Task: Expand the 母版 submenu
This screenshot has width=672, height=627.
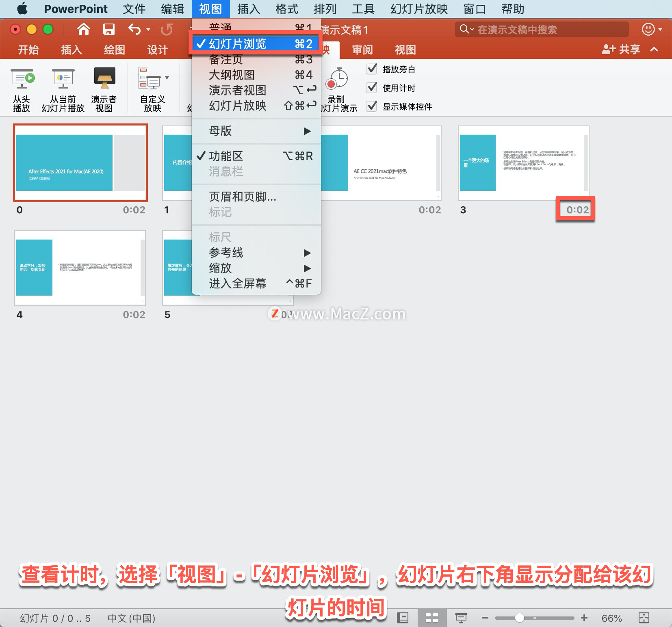Action: click(256, 131)
